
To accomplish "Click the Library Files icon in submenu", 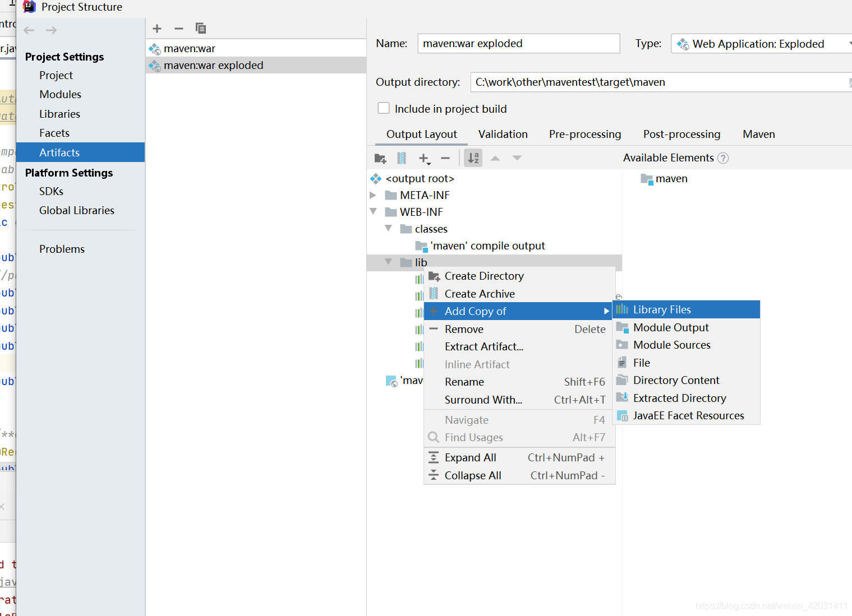I will pyautogui.click(x=622, y=309).
